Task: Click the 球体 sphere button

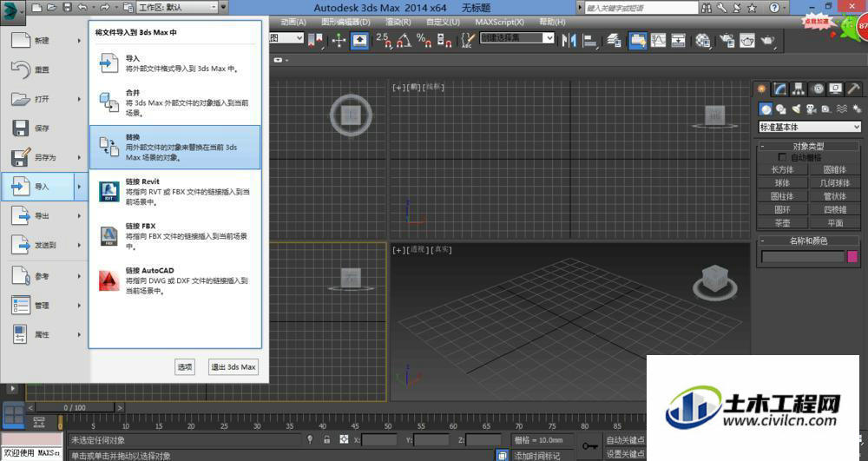Action: (782, 183)
